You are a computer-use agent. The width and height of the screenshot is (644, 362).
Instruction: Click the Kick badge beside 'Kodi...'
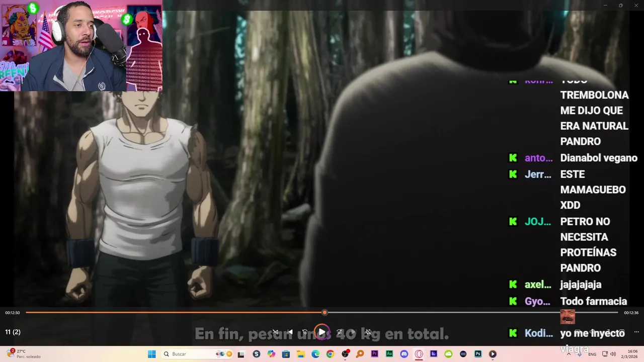click(x=513, y=333)
